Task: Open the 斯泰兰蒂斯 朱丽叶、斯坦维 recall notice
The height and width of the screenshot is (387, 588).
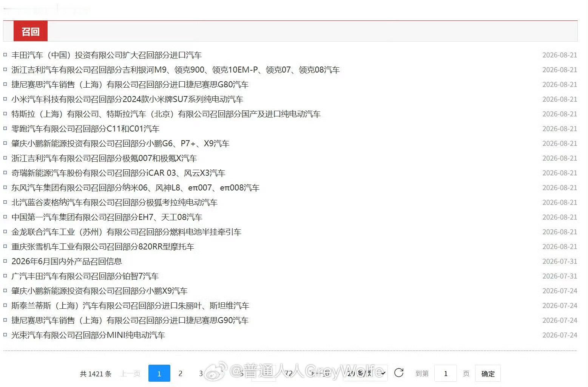Action: point(130,306)
